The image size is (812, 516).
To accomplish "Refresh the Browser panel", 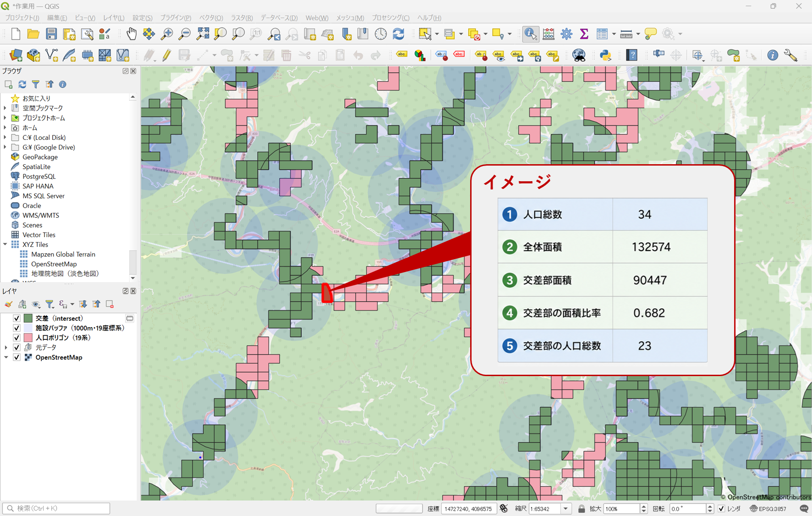I will click(x=22, y=84).
